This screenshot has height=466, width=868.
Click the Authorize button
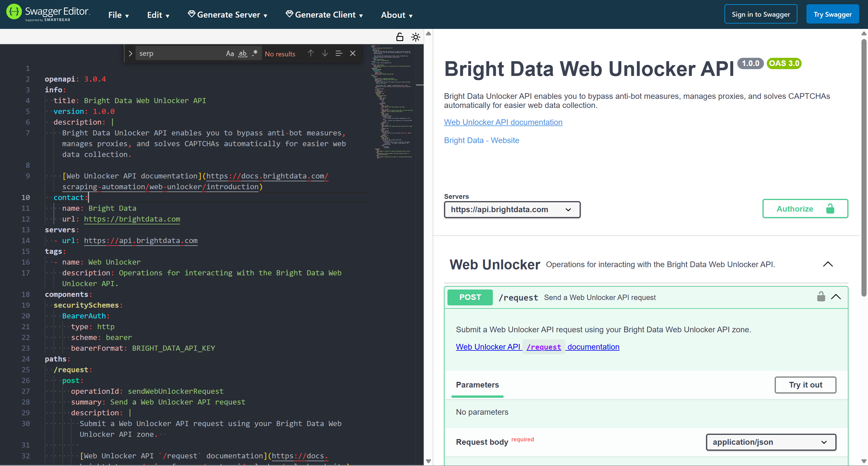pyautogui.click(x=805, y=209)
